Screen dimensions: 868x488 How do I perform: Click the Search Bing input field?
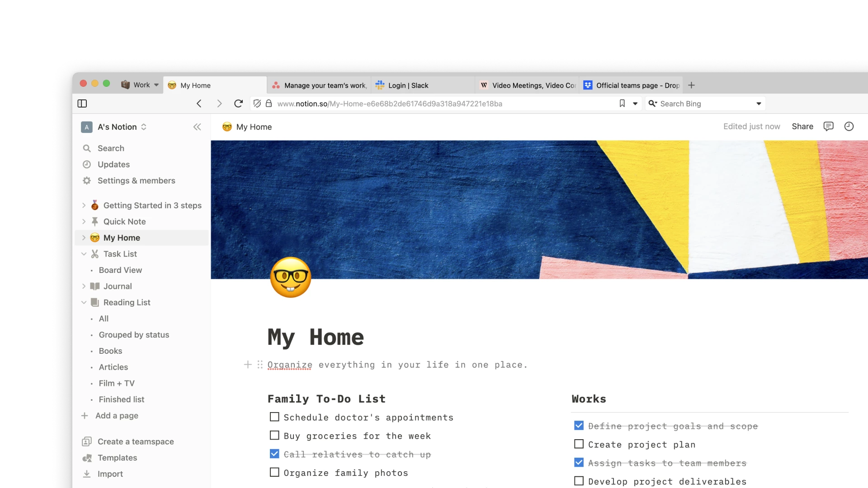point(704,103)
